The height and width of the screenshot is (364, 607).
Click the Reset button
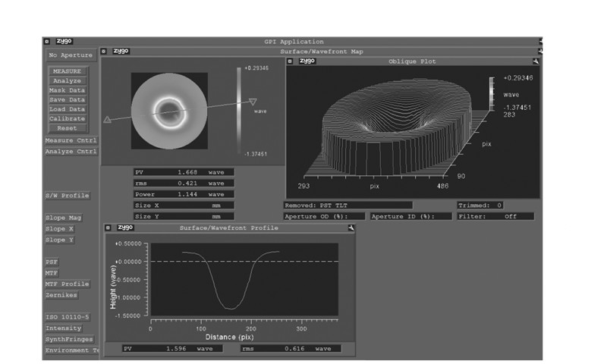coord(68,128)
